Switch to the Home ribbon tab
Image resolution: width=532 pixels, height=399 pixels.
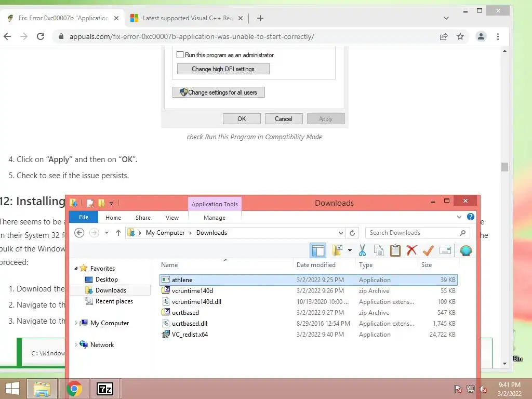coord(113,218)
